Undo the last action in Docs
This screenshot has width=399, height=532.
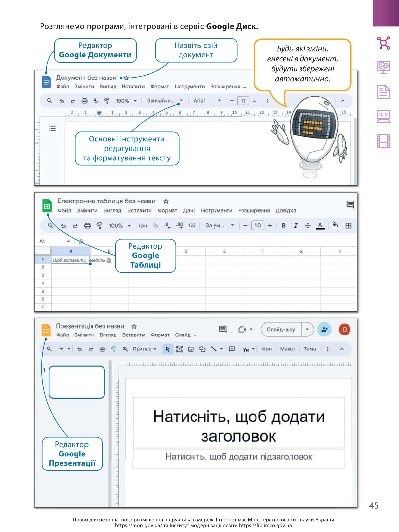click(x=62, y=101)
